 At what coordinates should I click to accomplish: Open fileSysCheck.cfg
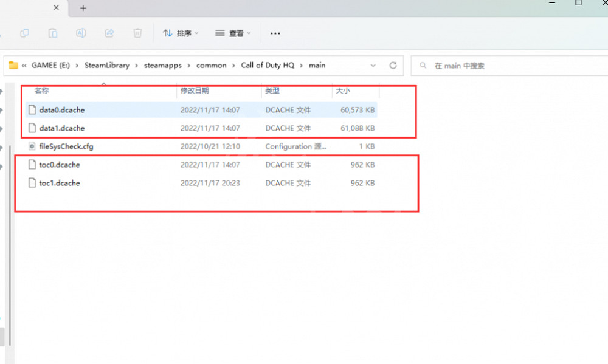pyautogui.click(x=65, y=146)
